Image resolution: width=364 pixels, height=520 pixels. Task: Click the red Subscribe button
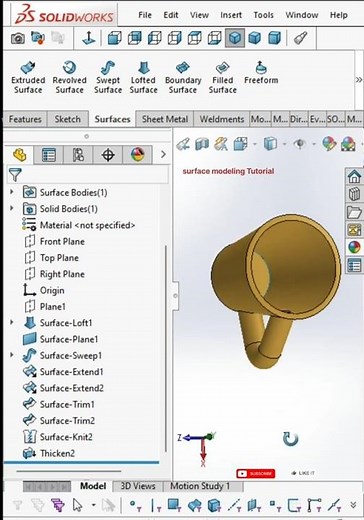tap(256, 473)
